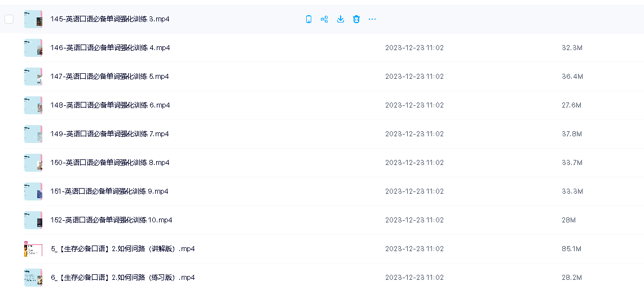Tick the checkbox for file 145
Viewport: 644px width, 290px height.
tap(9, 19)
